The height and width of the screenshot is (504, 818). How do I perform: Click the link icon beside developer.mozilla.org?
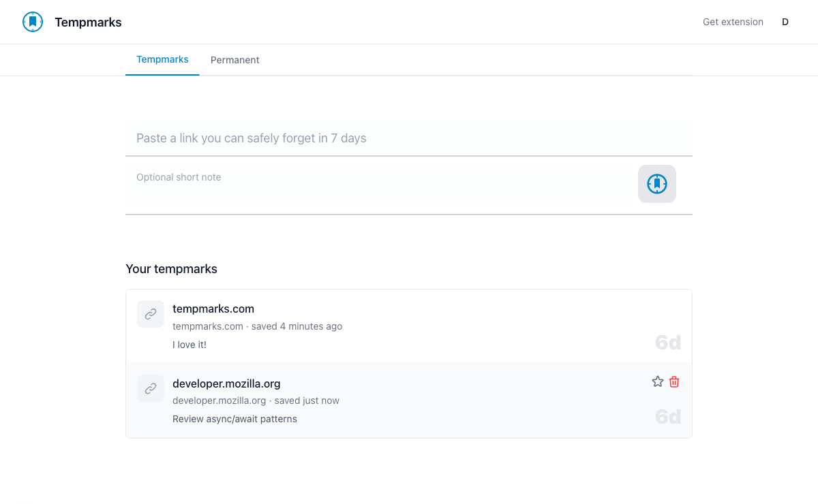tap(151, 388)
